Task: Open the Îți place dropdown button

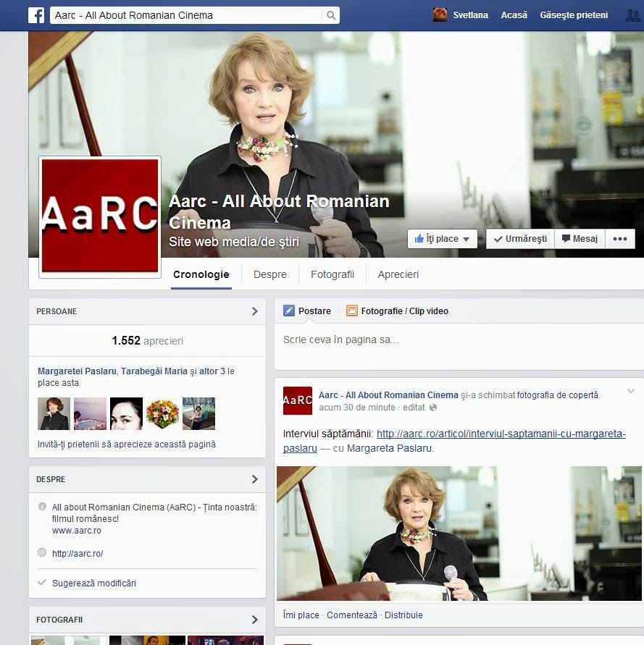Action: (442, 239)
